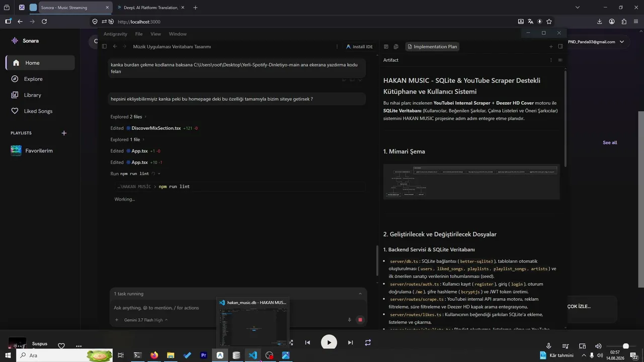Viewport: 644px width, 362px height.
Task: Like the Suspus track with the heart
Action: click(x=61, y=346)
